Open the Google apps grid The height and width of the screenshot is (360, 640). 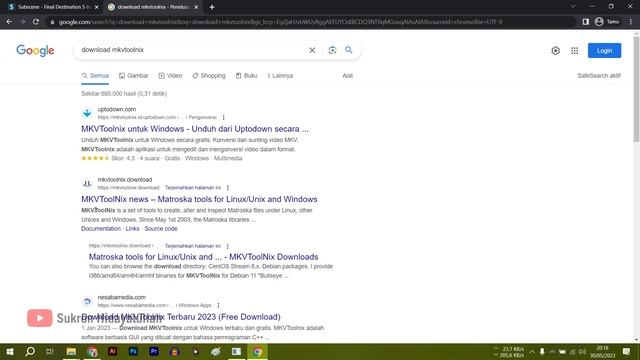574,51
